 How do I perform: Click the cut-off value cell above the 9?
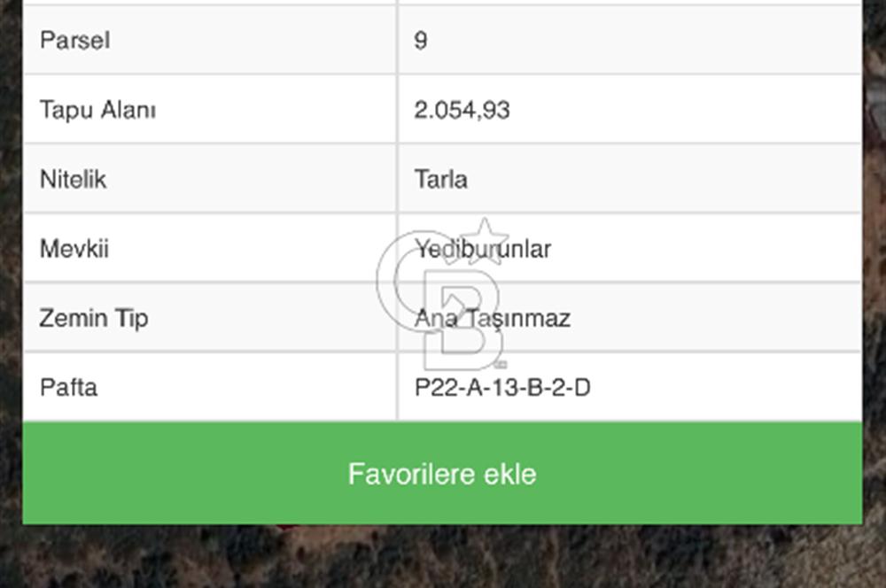click(x=630, y=3)
